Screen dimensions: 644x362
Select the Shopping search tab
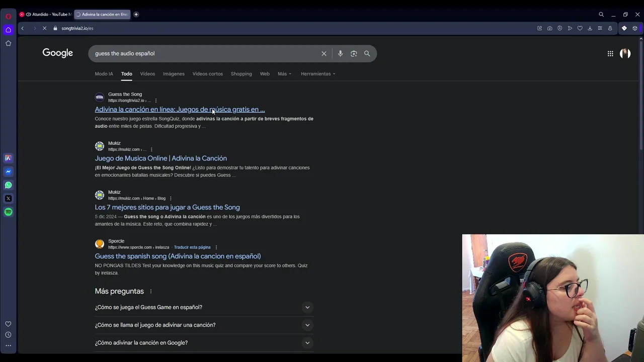(241, 74)
